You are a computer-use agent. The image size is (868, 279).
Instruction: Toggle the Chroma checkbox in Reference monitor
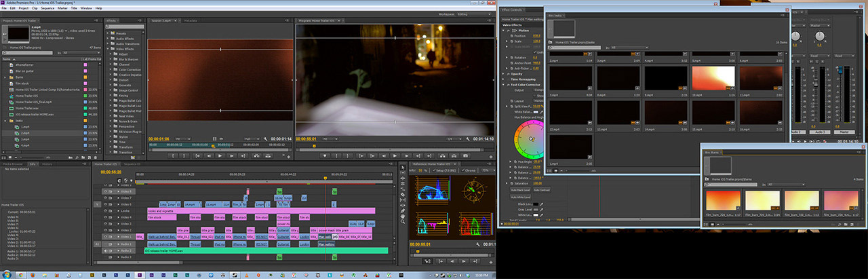pyautogui.click(x=462, y=170)
